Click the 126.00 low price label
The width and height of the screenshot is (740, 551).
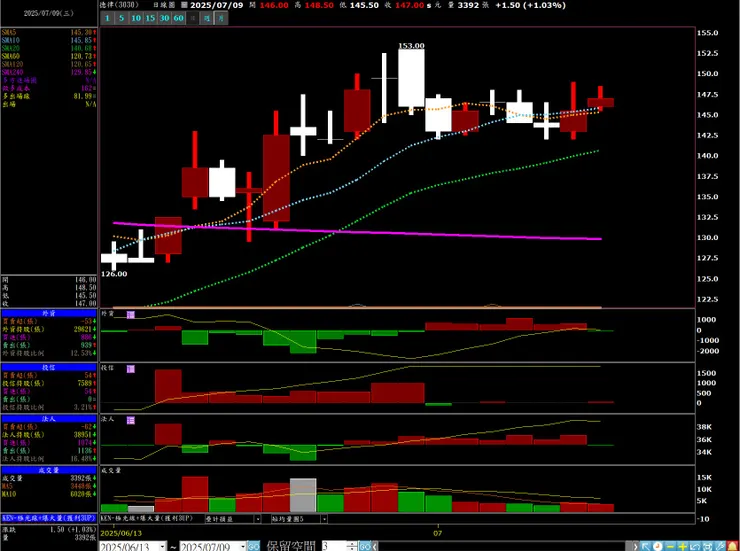[x=114, y=274]
